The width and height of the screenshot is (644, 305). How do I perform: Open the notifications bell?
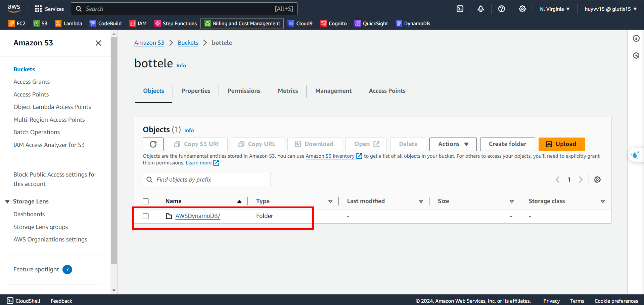tap(481, 9)
